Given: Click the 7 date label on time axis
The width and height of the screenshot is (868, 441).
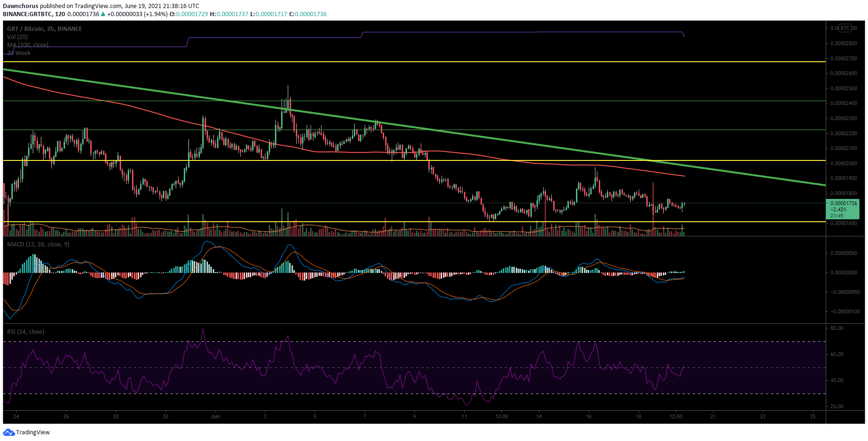Looking at the screenshot, I should coord(365,416).
